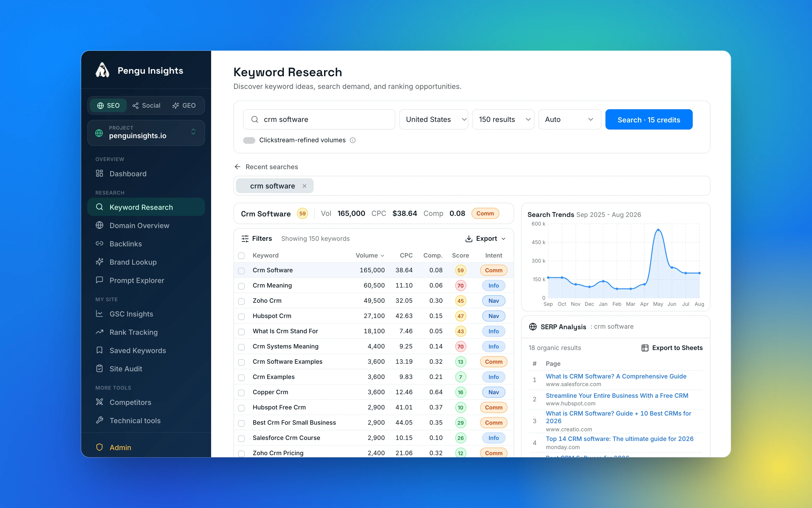Click the Rank Tracking trend icon

click(x=99, y=332)
